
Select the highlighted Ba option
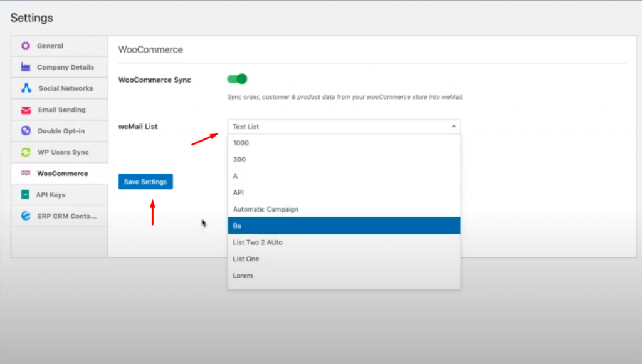tap(344, 226)
